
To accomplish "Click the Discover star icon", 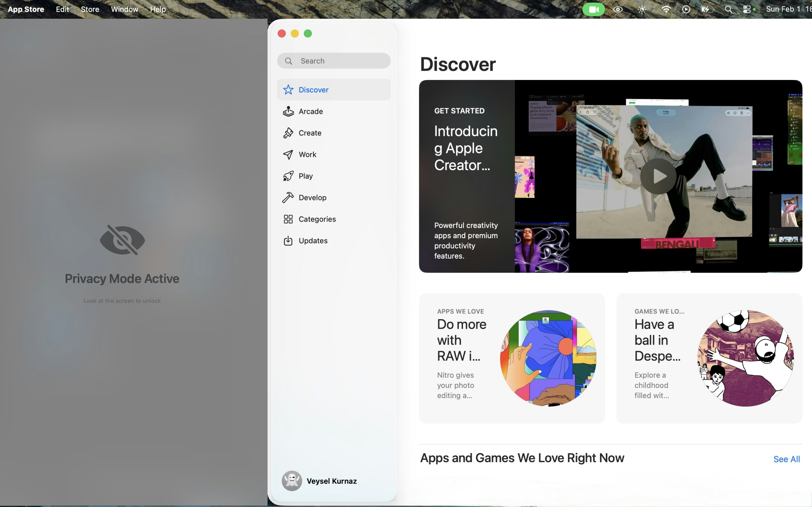I will click(288, 90).
